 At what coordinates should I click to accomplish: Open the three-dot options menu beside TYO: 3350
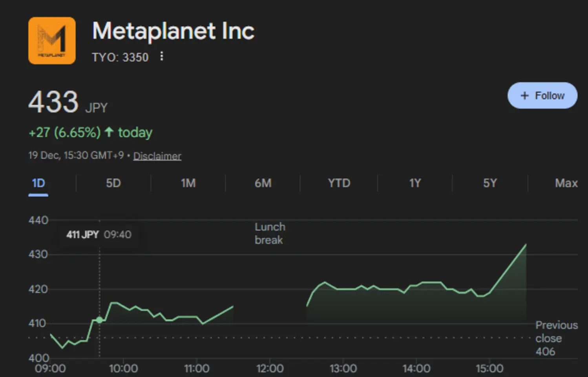[x=161, y=56]
